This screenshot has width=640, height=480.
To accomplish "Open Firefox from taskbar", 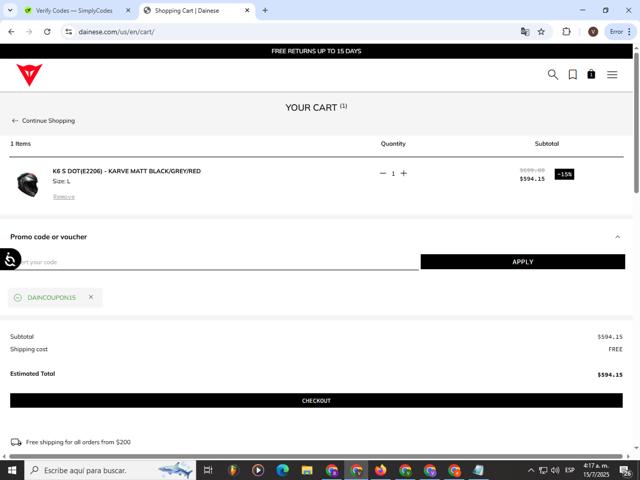I will [380, 470].
